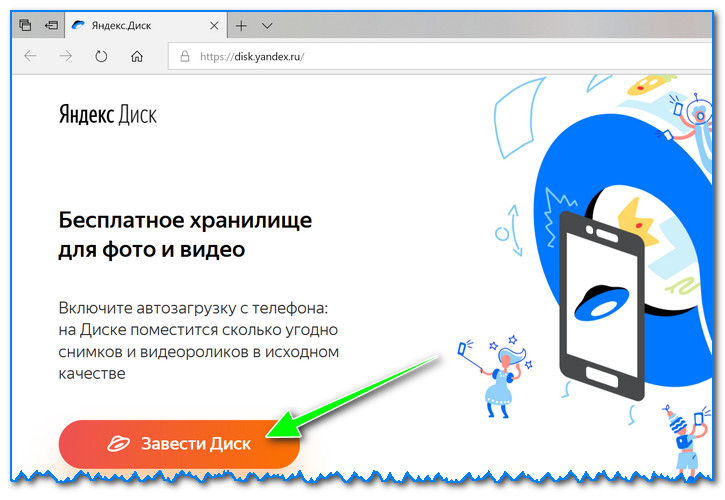725x500 pixels.
Task: Click the lock icon in the address bar
Action: [x=183, y=57]
